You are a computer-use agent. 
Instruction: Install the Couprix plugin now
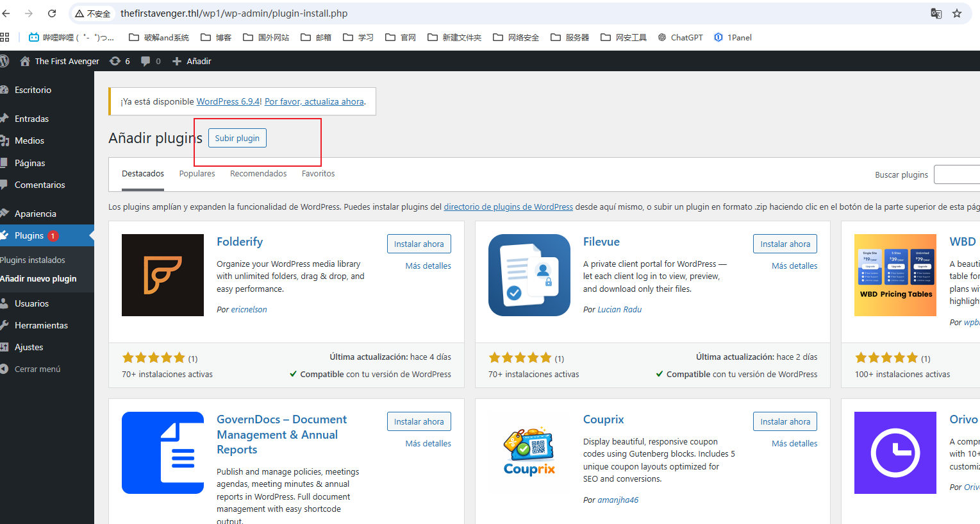(x=785, y=421)
